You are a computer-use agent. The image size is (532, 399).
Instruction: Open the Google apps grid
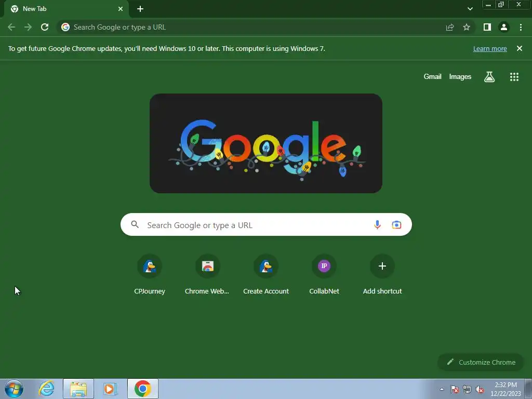coord(514,77)
